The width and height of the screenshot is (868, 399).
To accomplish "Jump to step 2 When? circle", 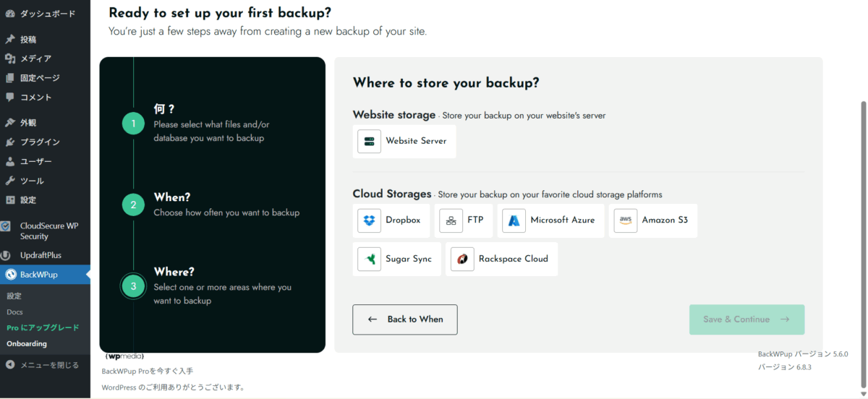I will point(133,205).
